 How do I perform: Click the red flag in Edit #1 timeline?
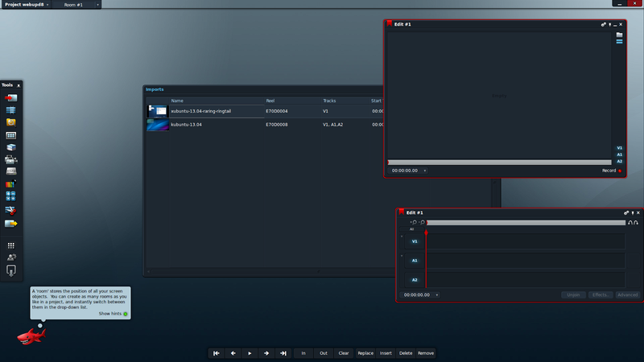tap(401, 212)
